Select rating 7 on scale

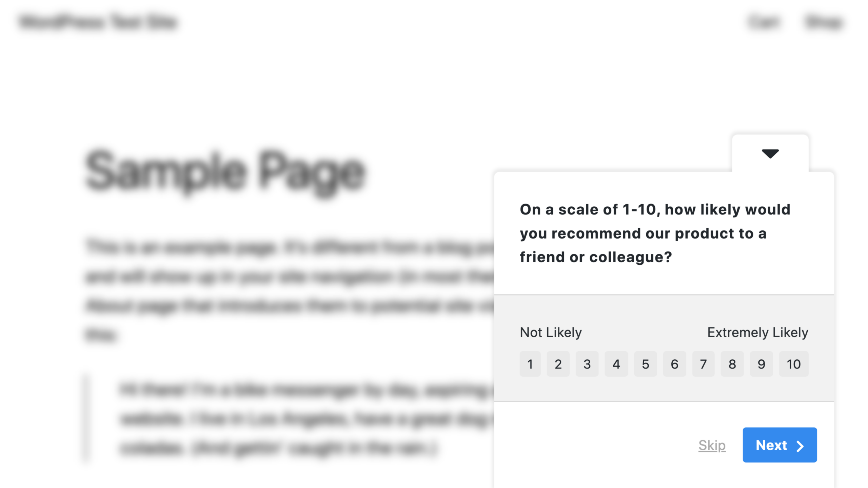702,364
